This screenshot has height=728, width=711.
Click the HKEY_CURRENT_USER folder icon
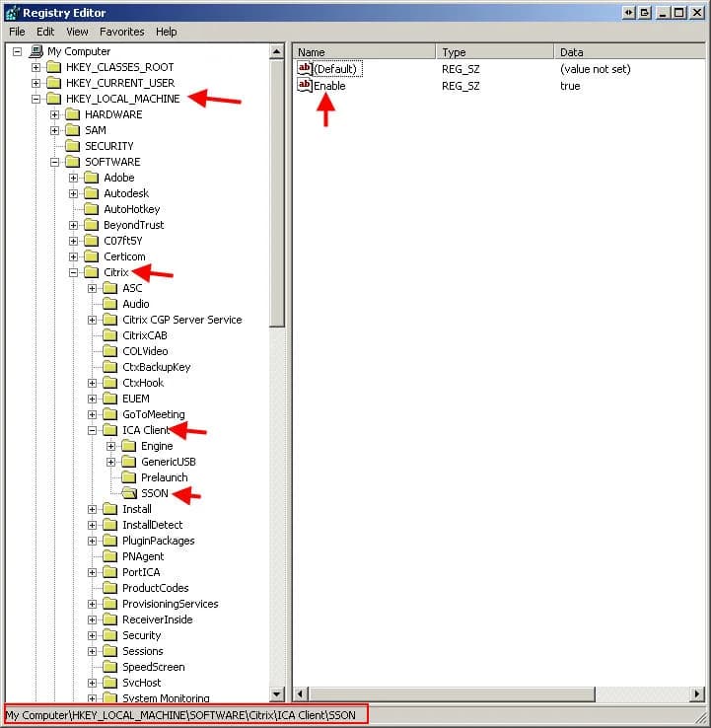click(x=54, y=83)
